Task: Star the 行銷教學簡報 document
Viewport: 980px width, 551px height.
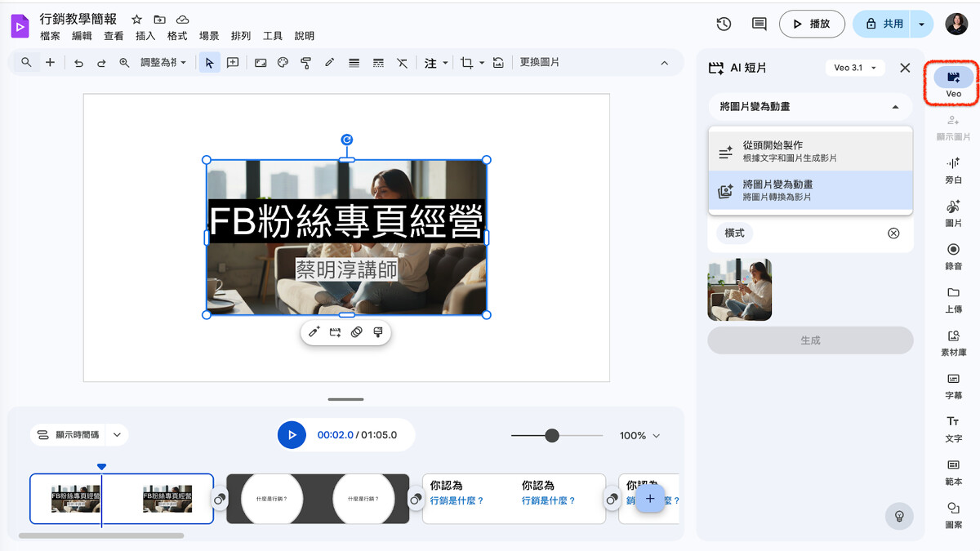Action: coord(137,20)
